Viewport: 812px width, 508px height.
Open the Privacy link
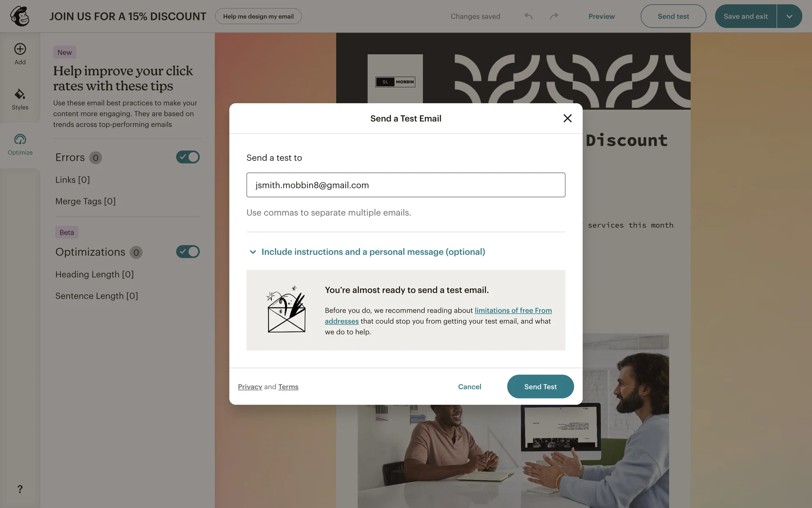coord(250,387)
